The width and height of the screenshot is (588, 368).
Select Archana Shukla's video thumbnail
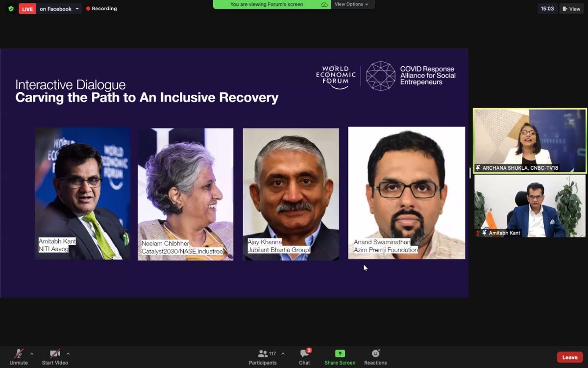point(530,141)
